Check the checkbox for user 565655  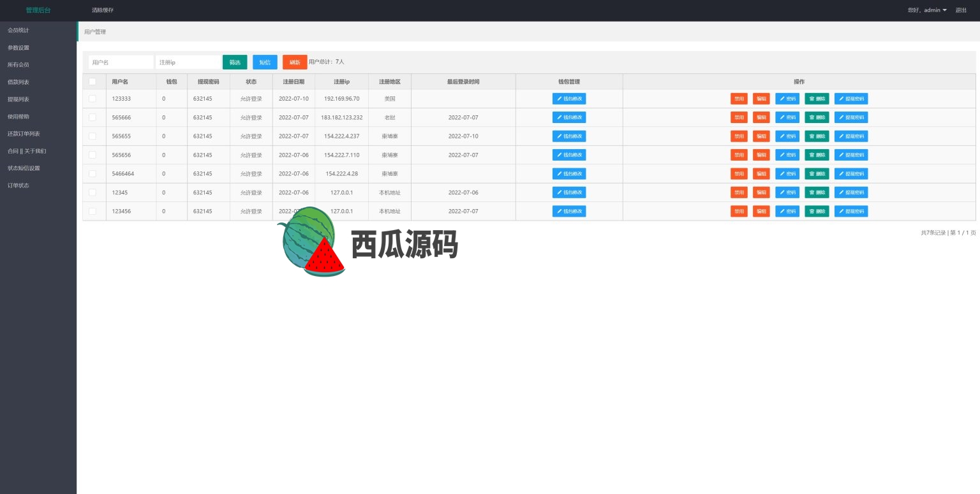93,136
